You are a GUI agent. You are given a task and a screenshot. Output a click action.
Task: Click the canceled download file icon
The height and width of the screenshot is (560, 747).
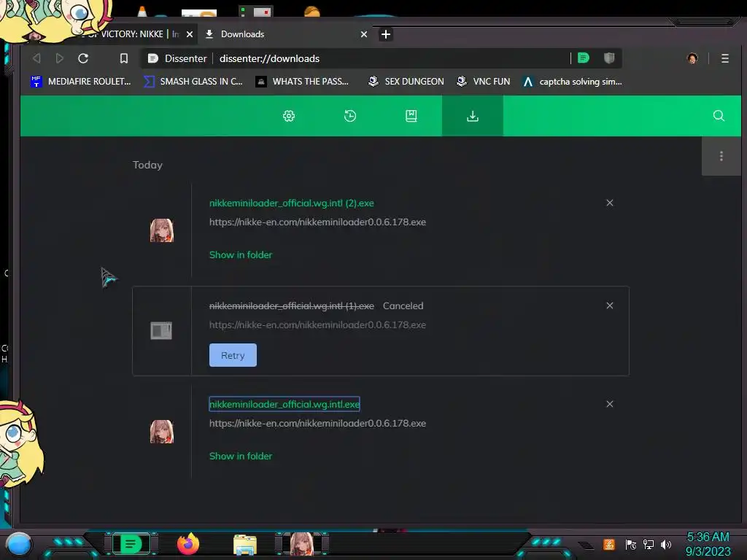(161, 330)
